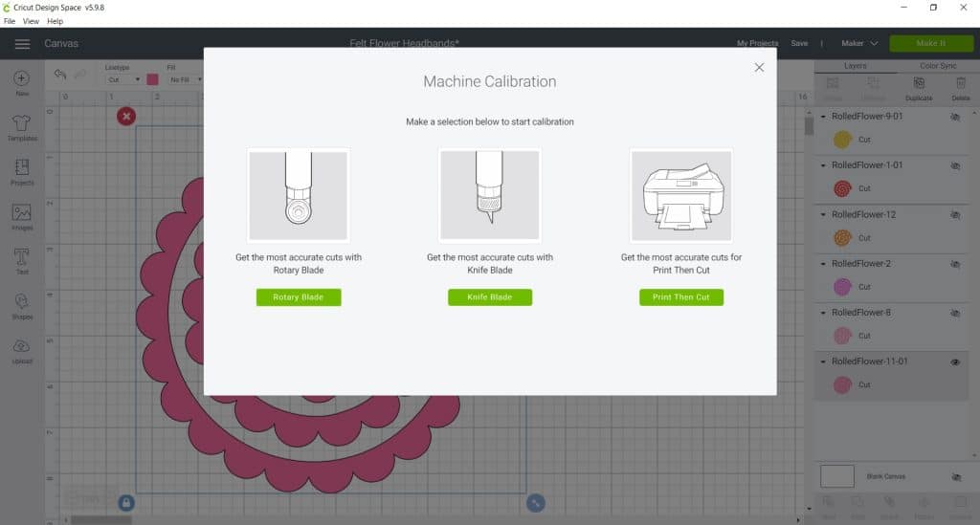This screenshot has width=980, height=525.
Task: Click the light pink RolledFlower-8 thumbnail
Action: point(842,336)
